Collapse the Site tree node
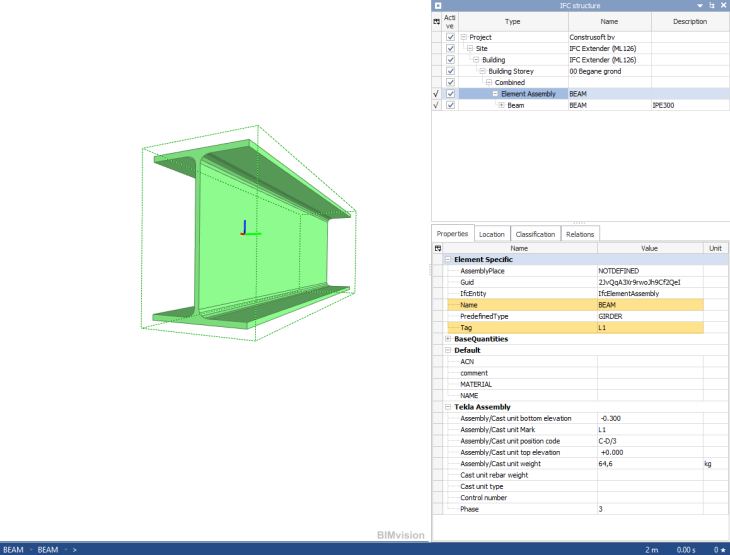The image size is (730, 555). (470, 48)
